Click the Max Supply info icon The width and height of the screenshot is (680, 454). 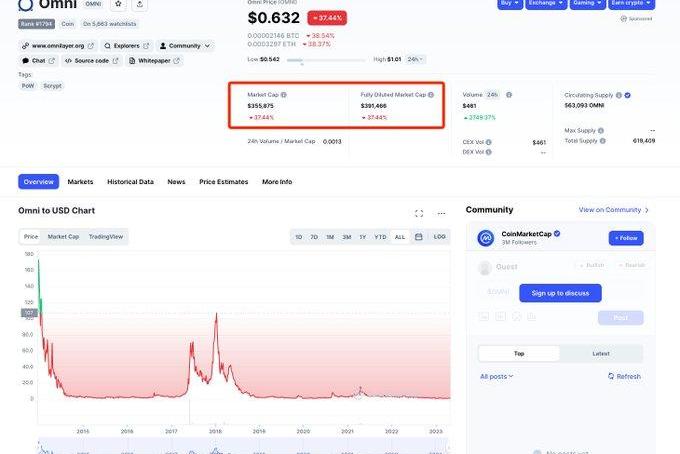[x=601, y=131]
